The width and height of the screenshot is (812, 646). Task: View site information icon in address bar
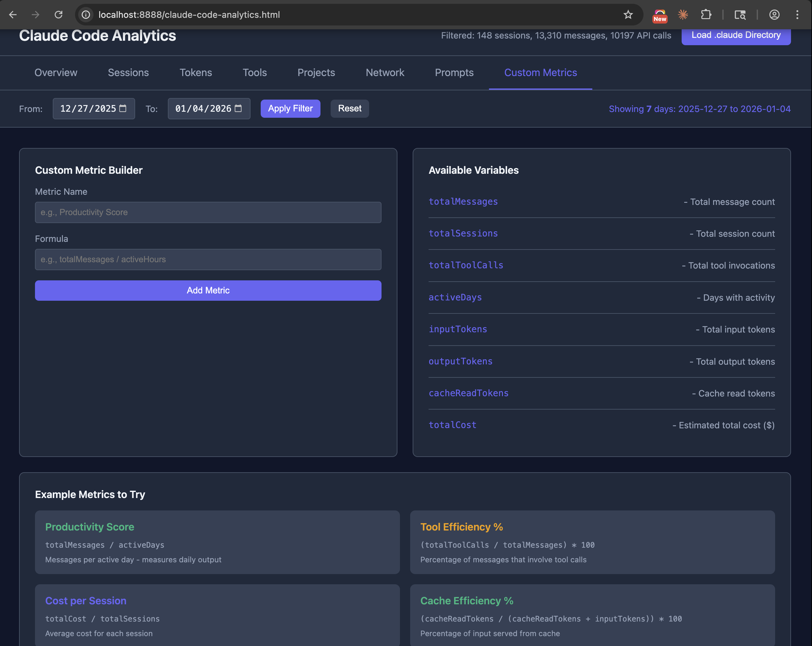(x=86, y=15)
